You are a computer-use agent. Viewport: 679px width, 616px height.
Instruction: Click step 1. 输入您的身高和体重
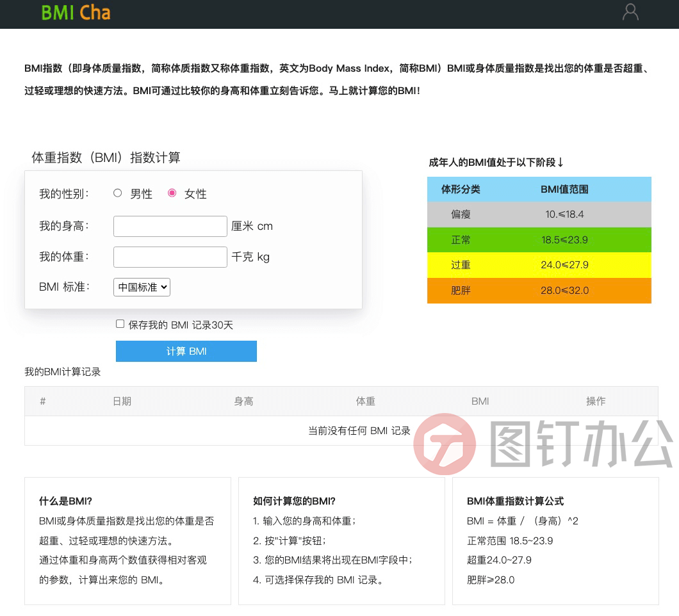pyautogui.click(x=304, y=521)
